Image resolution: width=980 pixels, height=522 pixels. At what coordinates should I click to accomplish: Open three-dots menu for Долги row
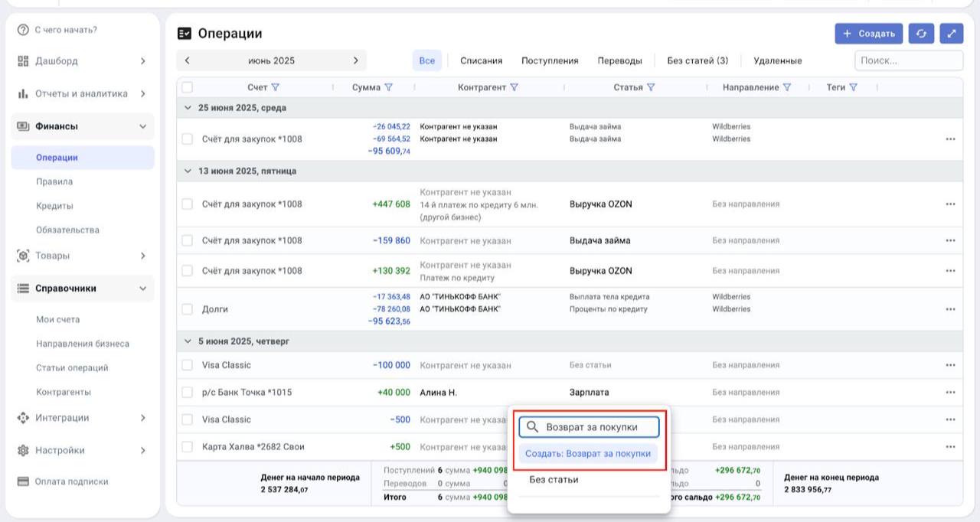(x=950, y=309)
